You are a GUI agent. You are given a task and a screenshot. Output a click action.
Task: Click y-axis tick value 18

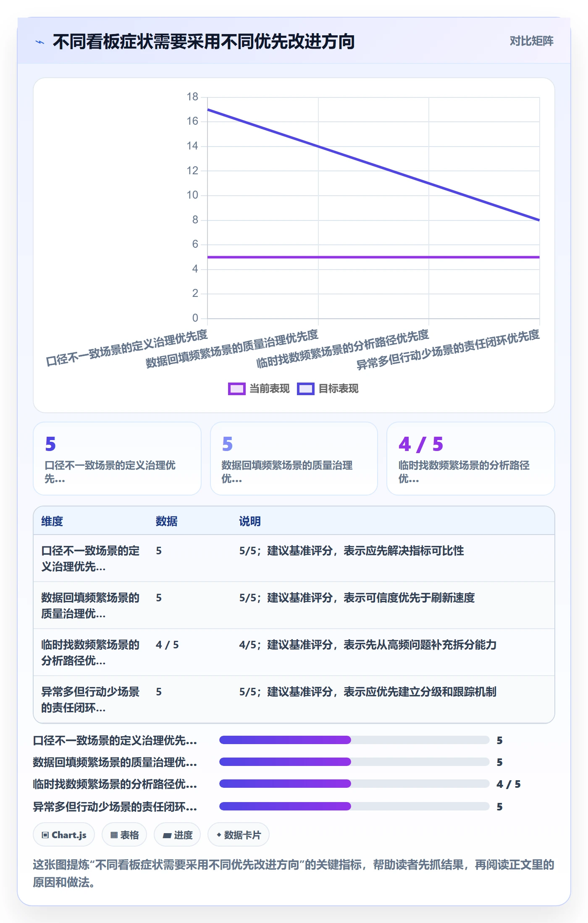pyautogui.click(x=192, y=97)
